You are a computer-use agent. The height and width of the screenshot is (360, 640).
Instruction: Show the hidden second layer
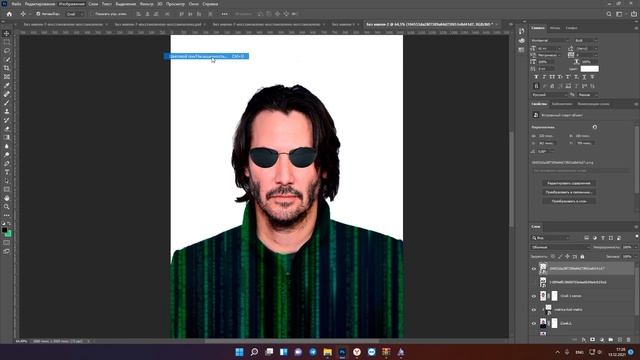[x=533, y=282]
